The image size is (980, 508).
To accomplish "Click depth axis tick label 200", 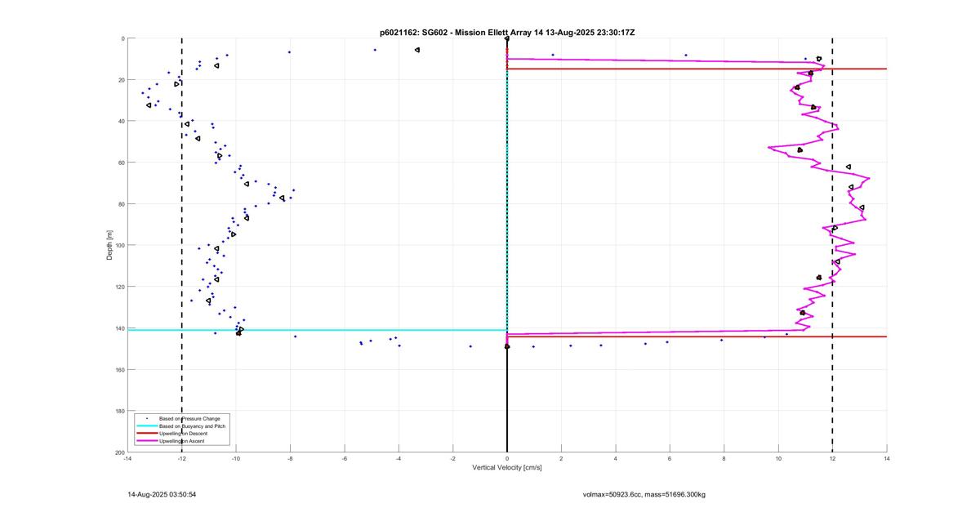I will pyautogui.click(x=118, y=452).
